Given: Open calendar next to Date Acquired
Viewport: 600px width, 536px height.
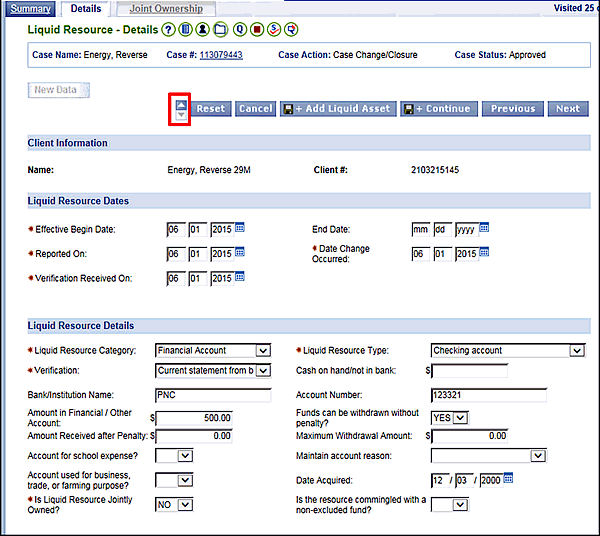Looking at the screenshot, I should coord(508,478).
